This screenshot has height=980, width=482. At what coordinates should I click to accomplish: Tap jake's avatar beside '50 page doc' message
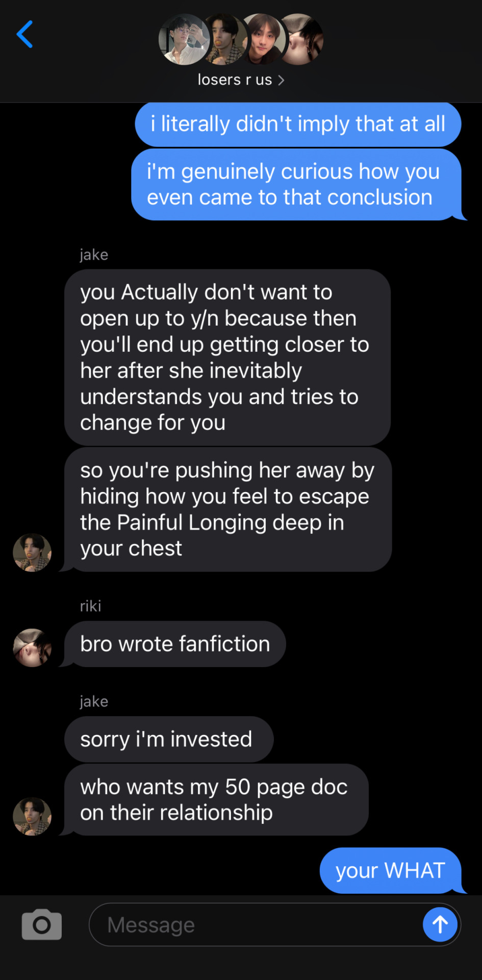pyautogui.click(x=32, y=816)
